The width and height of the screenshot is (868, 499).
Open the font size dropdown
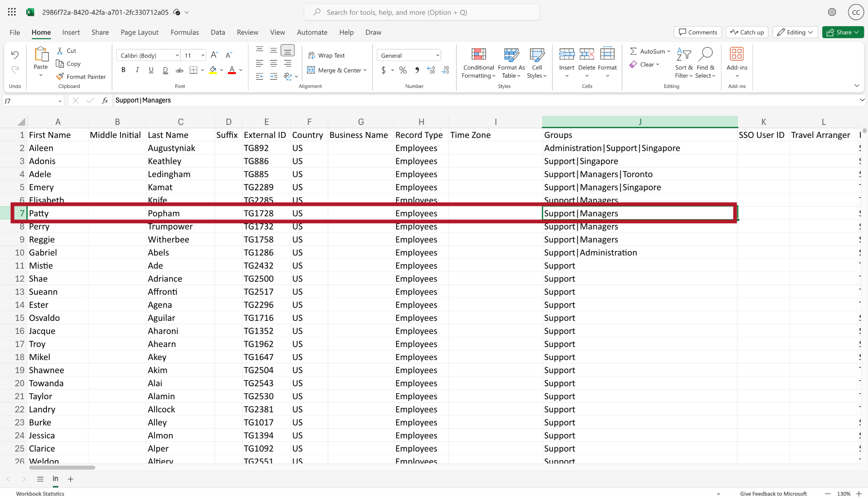tap(202, 55)
